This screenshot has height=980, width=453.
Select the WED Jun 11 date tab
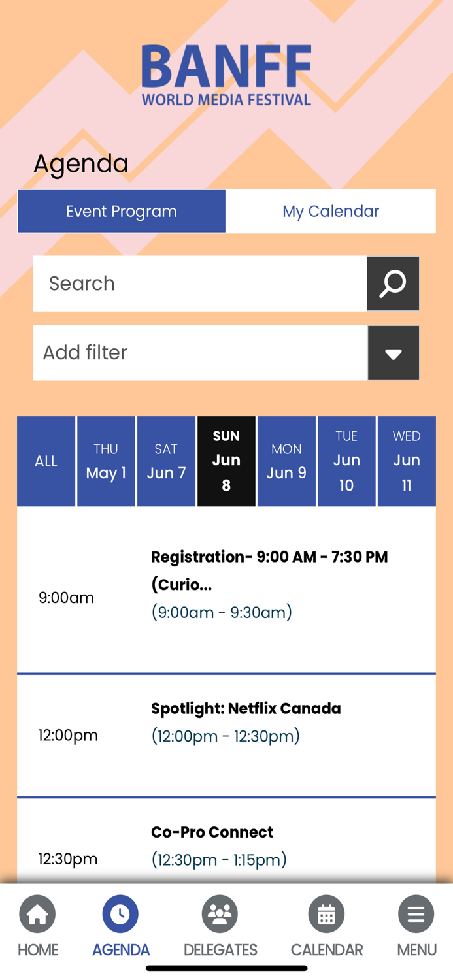tap(407, 461)
